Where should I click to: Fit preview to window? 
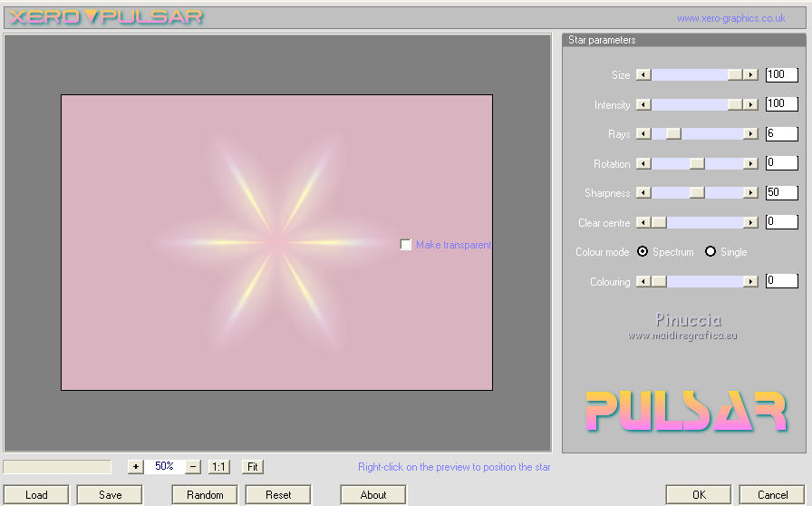click(253, 467)
